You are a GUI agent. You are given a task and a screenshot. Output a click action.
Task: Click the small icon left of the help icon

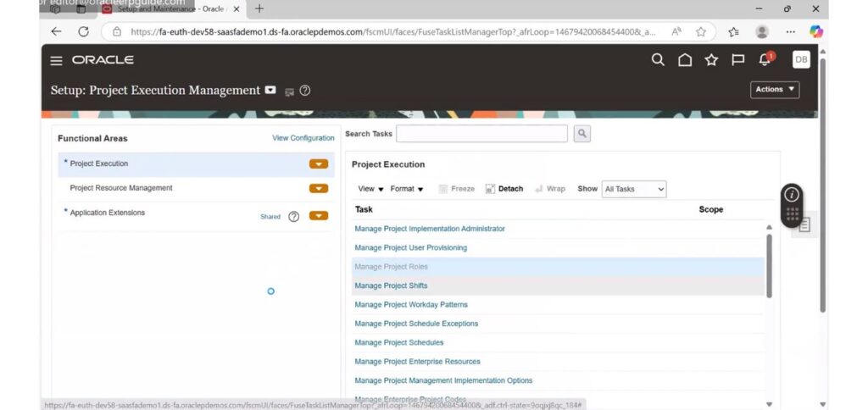click(289, 91)
